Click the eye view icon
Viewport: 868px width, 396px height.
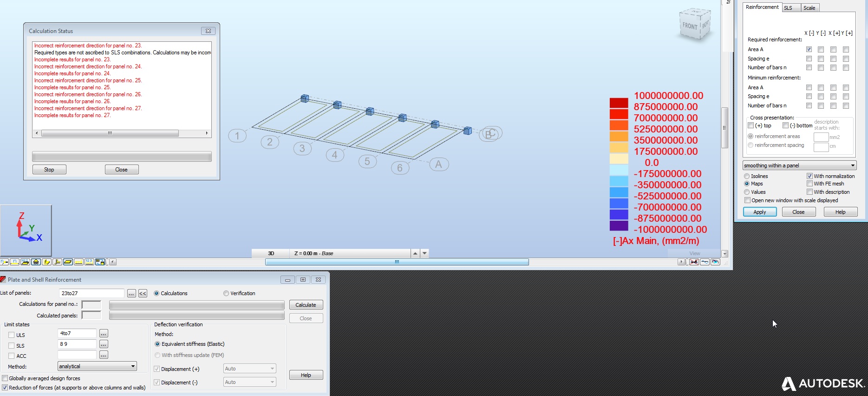715,262
